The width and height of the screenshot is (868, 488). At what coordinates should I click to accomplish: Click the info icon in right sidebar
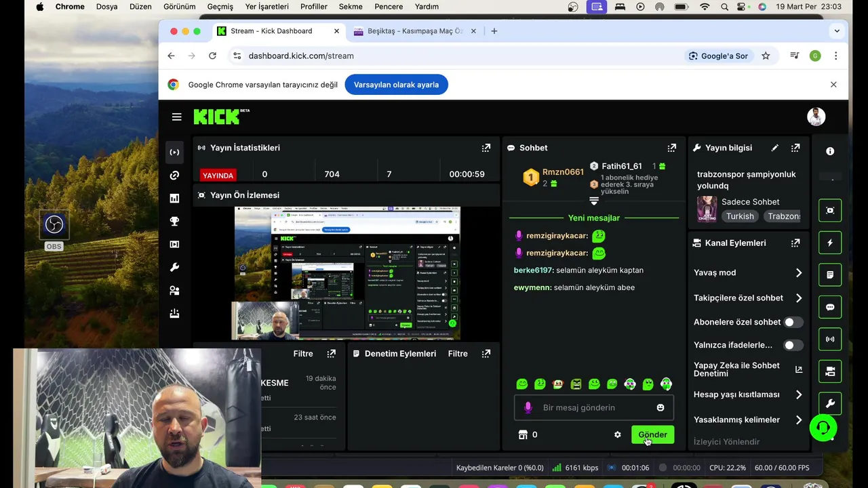[830, 151]
